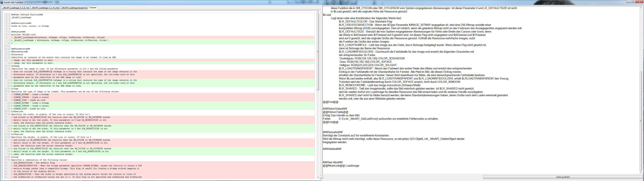Image resolution: width=644 pixels, height=181 pixels.
Task: Open the _WinAPI_LoadImage 3_3_8_1.txt tab
Action: pyautogui.click(x=16, y=8)
